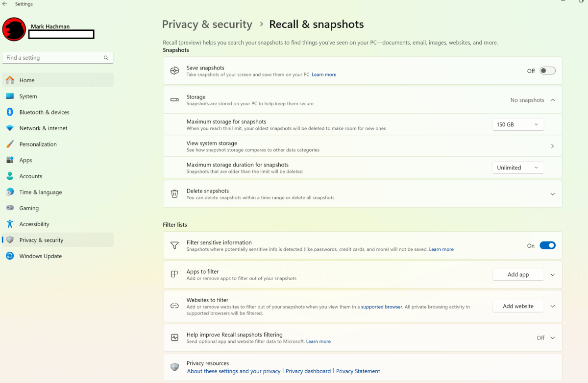The width and height of the screenshot is (588, 383).
Task: Click the Find a setting search box
Action: [x=54, y=58]
